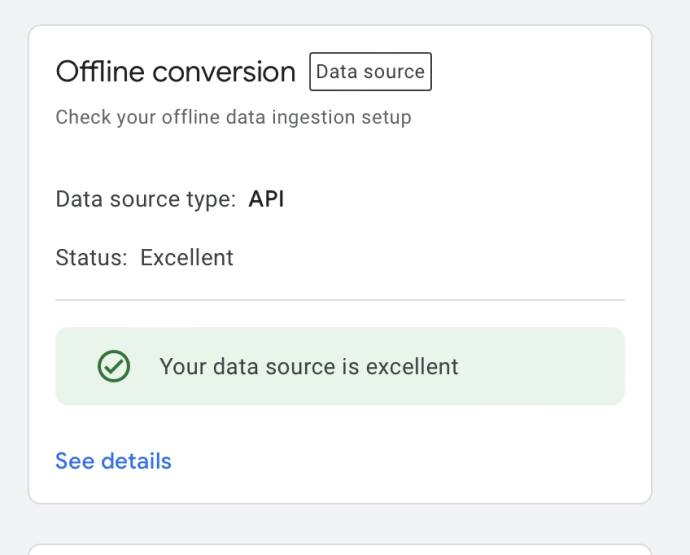Image resolution: width=690 pixels, height=555 pixels.
Task: Click the Status label text
Action: [91, 258]
